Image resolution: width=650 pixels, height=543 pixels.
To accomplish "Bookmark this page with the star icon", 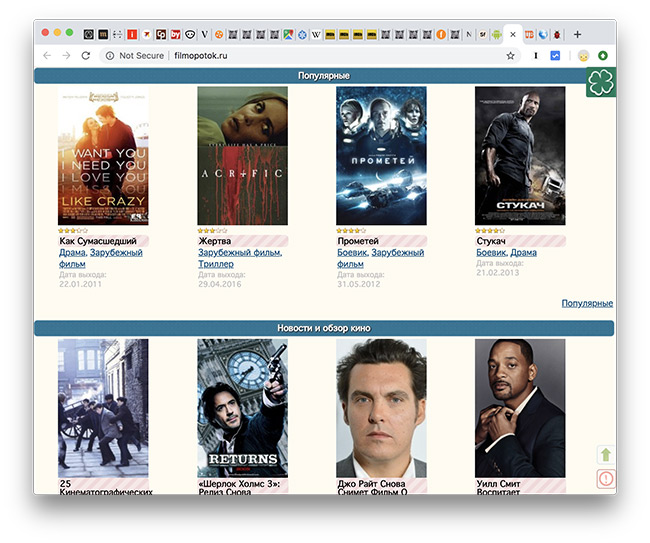I will pos(510,56).
